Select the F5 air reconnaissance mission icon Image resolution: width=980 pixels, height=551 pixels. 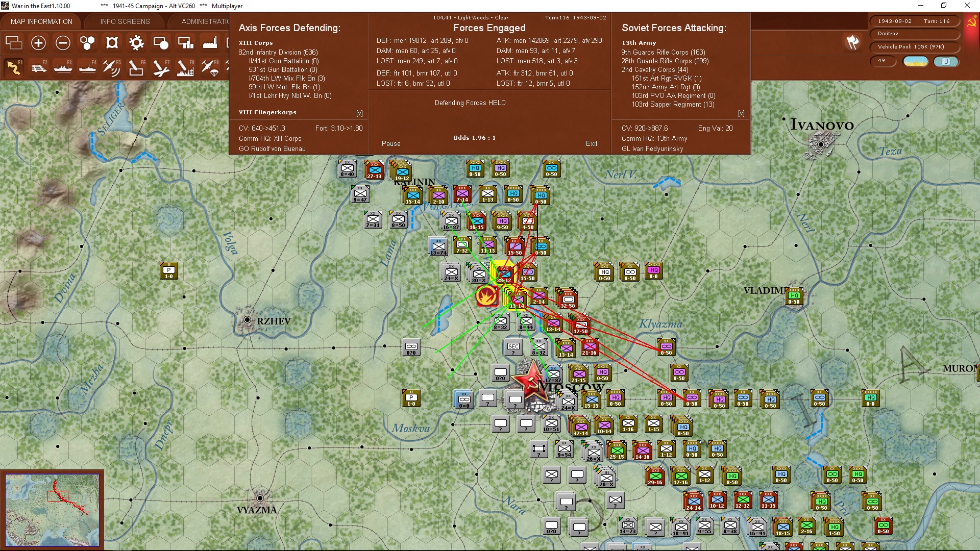[112, 67]
